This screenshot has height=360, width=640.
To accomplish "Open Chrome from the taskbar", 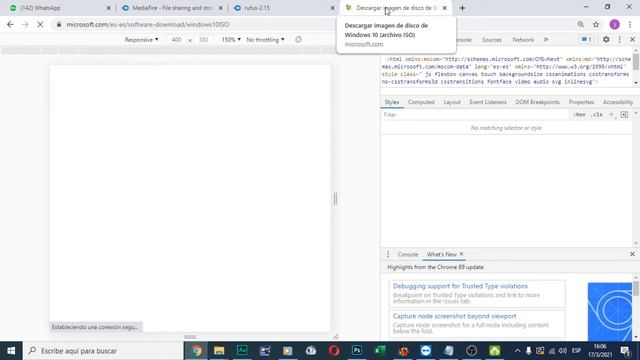I will coord(196,351).
